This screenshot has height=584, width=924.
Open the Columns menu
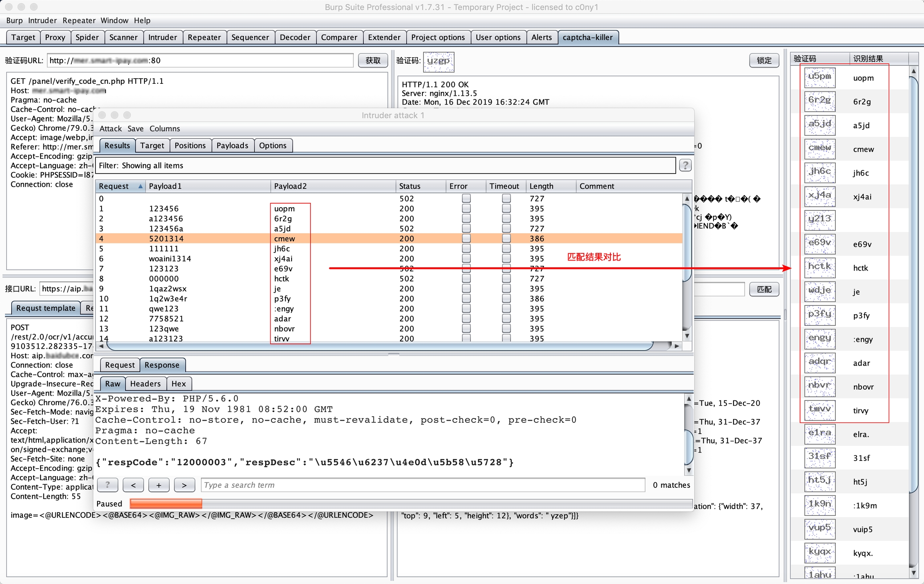[164, 129]
